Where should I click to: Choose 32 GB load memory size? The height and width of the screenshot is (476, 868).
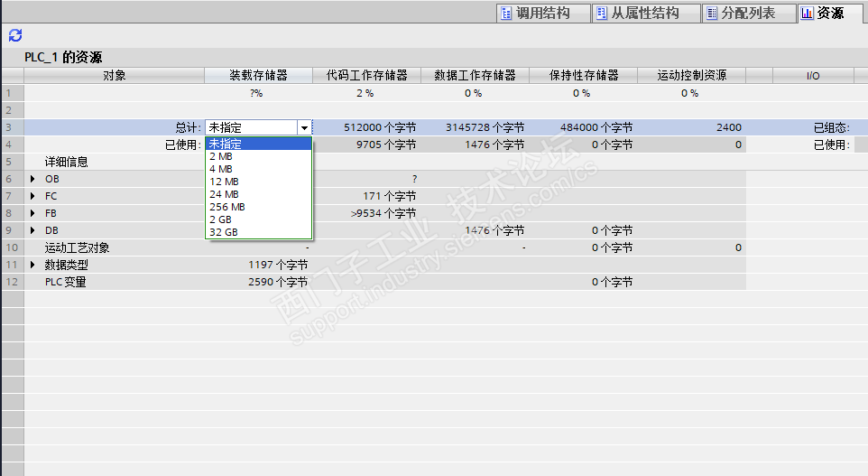click(259, 232)
